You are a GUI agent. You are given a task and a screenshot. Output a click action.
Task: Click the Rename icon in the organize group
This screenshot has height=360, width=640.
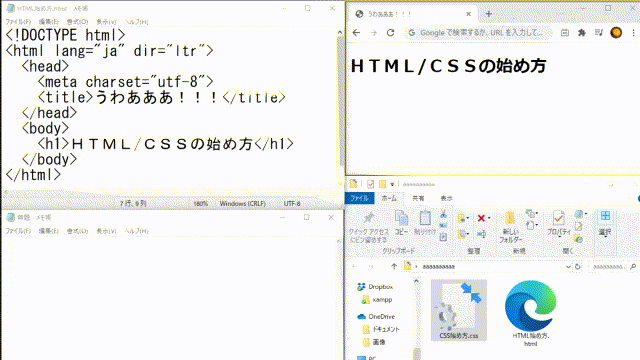pos(481,234)
